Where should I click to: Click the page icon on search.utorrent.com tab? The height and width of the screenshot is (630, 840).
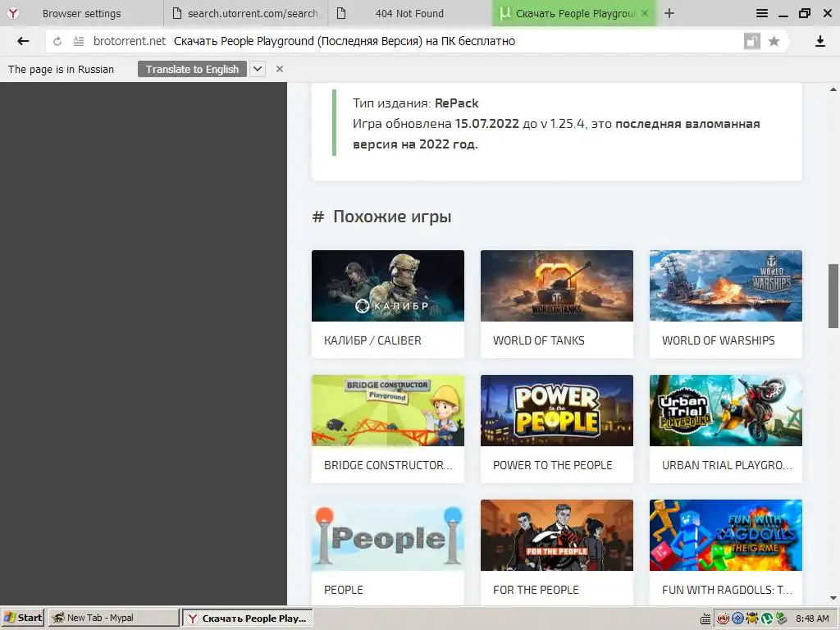[x=177, y=13]
